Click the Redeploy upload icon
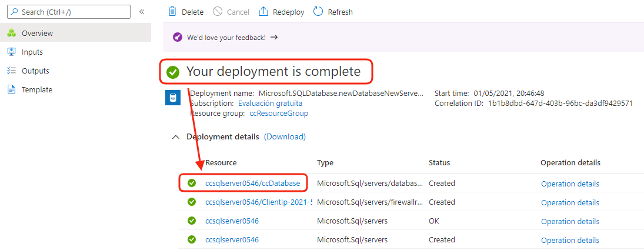The height and width of the screenshot is (250, 644). (263, 12)
